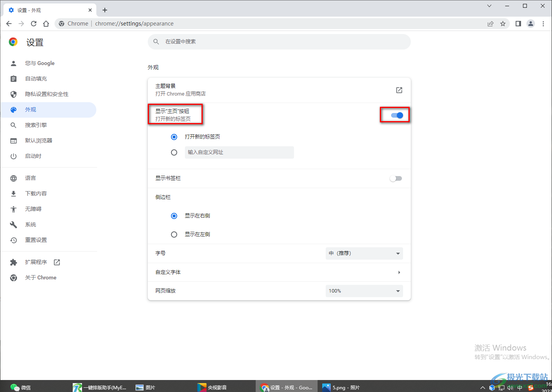This screenshot has height=392, width=552.
Task: Click the home button in toolbar
Action: [46, 24]
